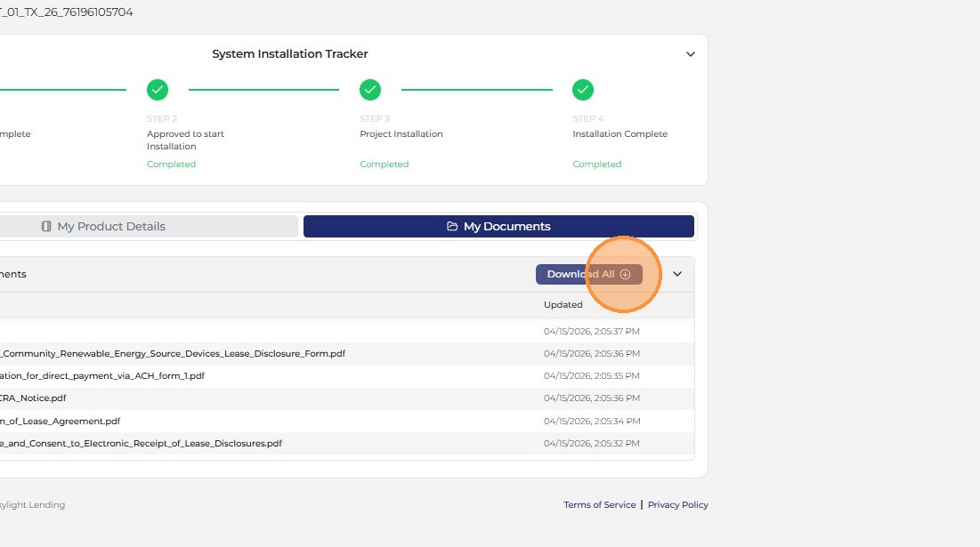Open the Privacy Policy link
Image resolution: width=980 pixels, height=547 pixels.
tap(678, 504)
